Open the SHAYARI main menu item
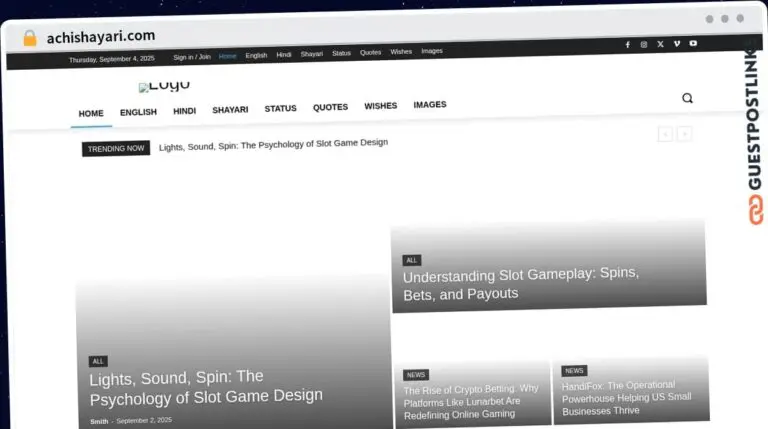 [x=230, y=110]
